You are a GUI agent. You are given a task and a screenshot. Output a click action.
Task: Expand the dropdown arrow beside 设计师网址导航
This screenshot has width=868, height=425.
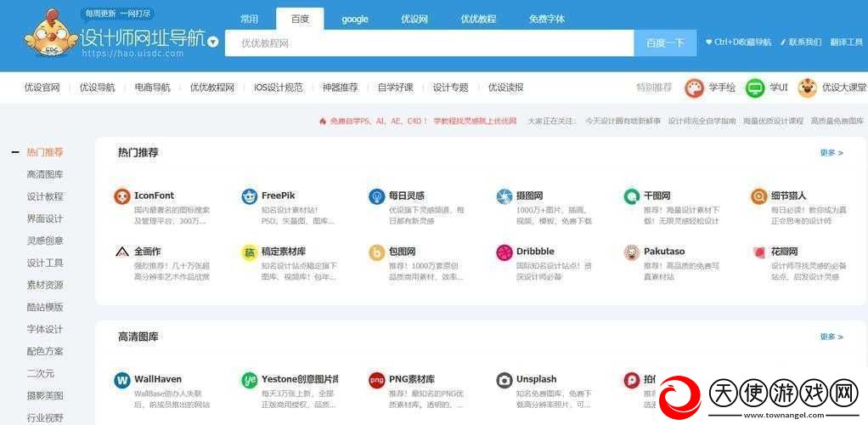pyautogui.click(x=213, y=42)
